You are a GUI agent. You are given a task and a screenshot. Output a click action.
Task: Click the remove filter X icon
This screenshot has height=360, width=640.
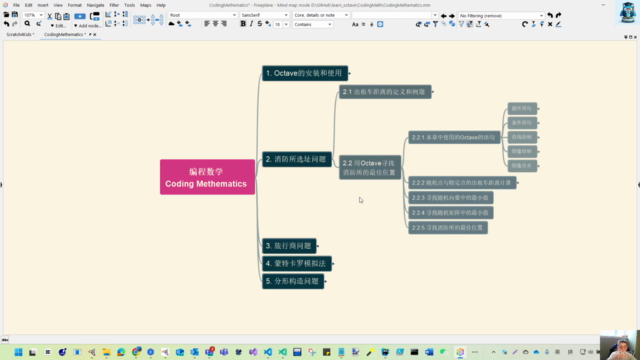550,24
